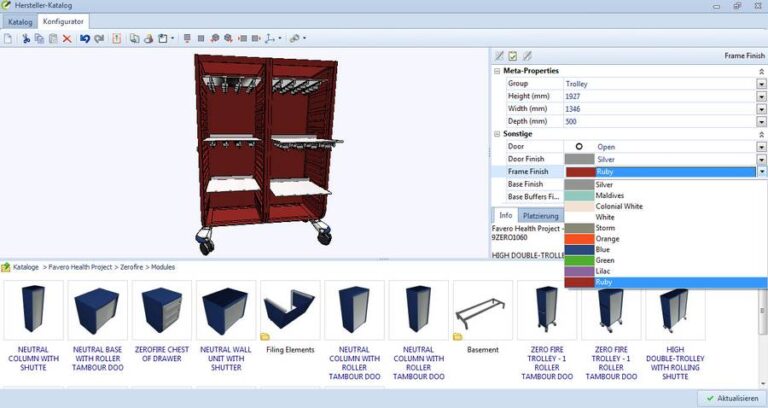
Task: Click the stamp-like icon left of the clipboard
Action: (148, 38)
